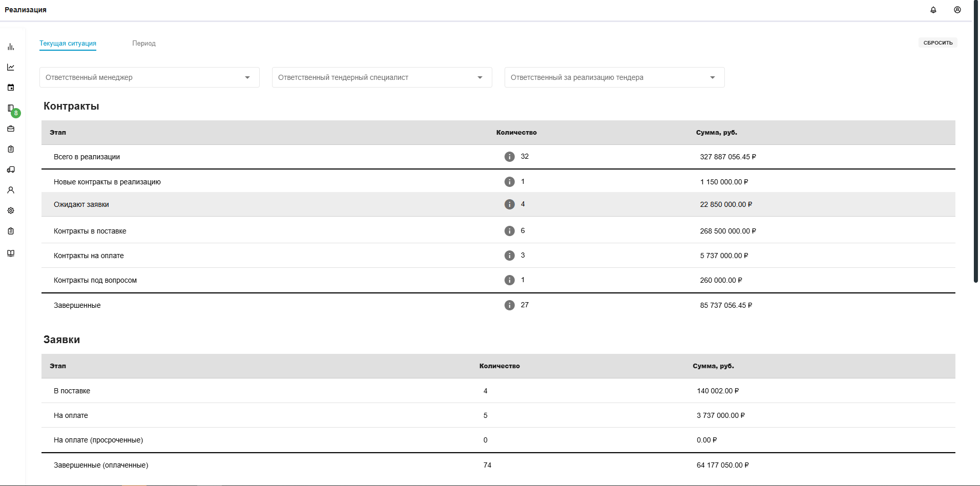Select Контракты на оплате label
Screen dimensions: 980x486
click(x=89, y=256)
